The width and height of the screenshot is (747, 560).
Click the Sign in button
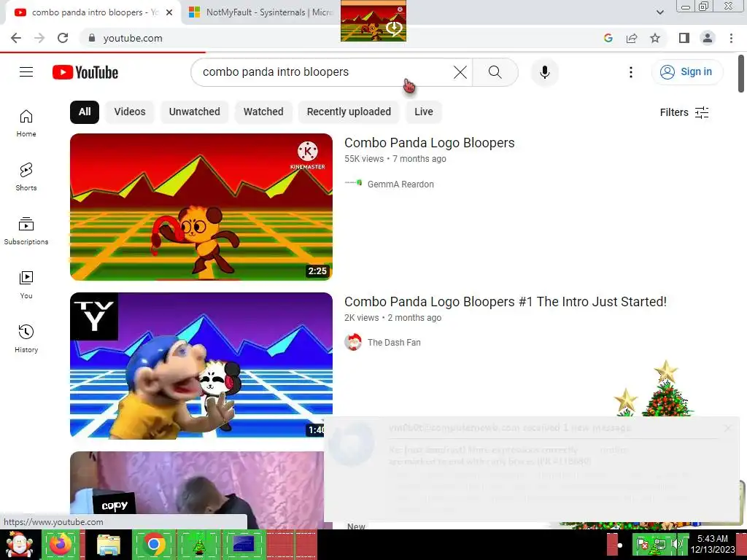coord(687,72)
